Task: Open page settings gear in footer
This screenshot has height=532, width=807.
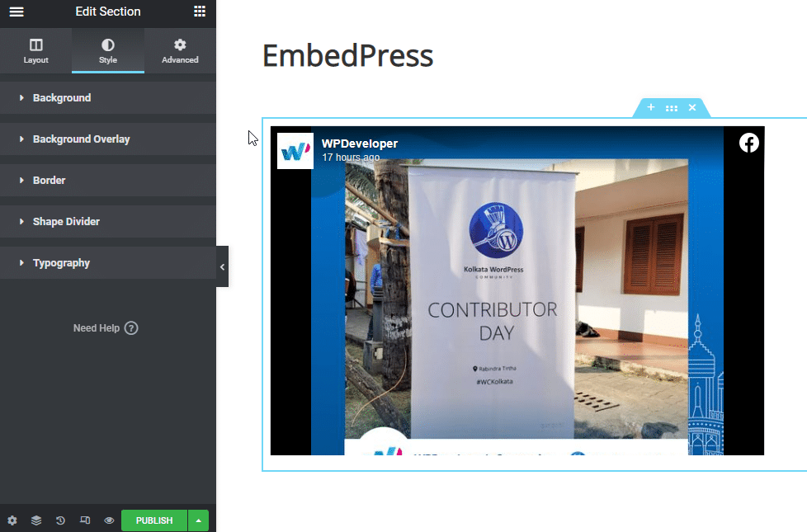Action: (x=12, y=520)
